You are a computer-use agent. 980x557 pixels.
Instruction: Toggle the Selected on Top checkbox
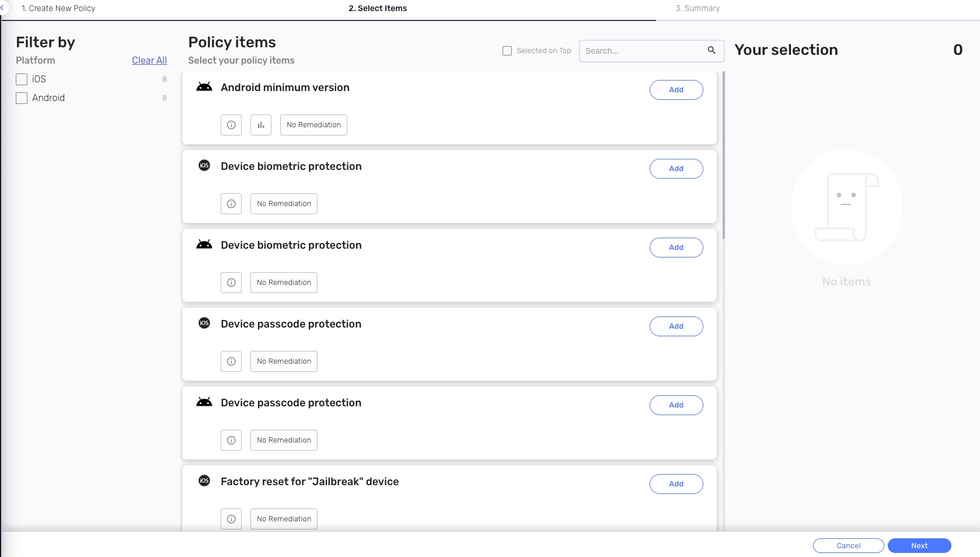507,51
